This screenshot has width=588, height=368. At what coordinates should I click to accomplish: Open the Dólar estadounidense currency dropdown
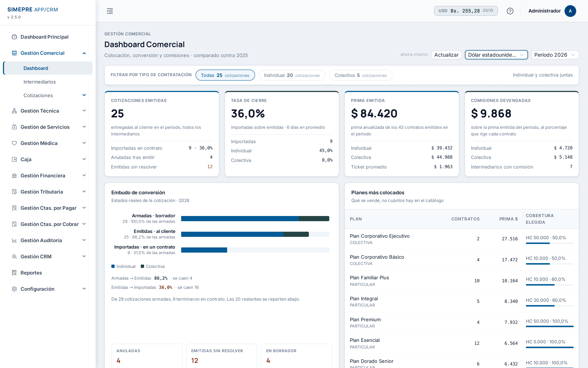496,55
